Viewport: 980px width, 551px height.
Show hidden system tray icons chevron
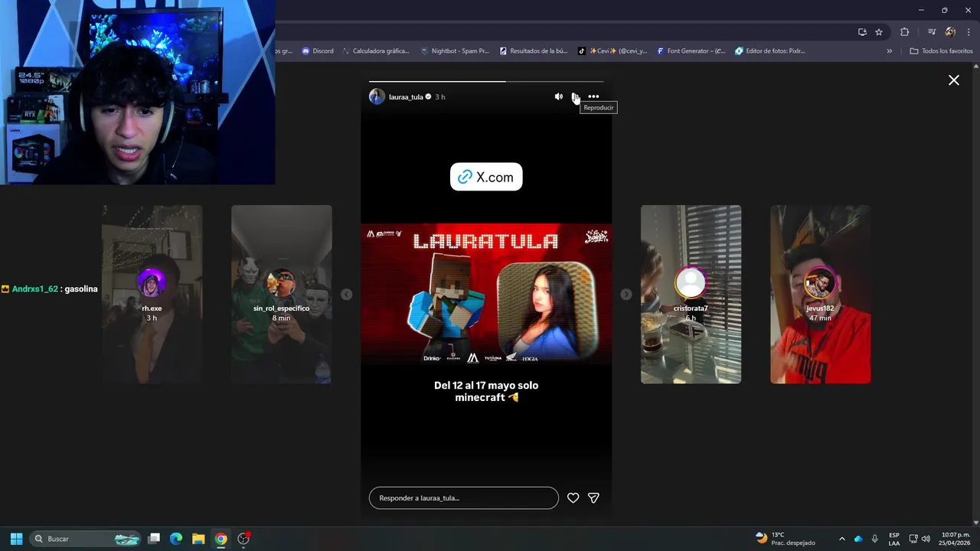pyautogui.click(x=842, y=539)
